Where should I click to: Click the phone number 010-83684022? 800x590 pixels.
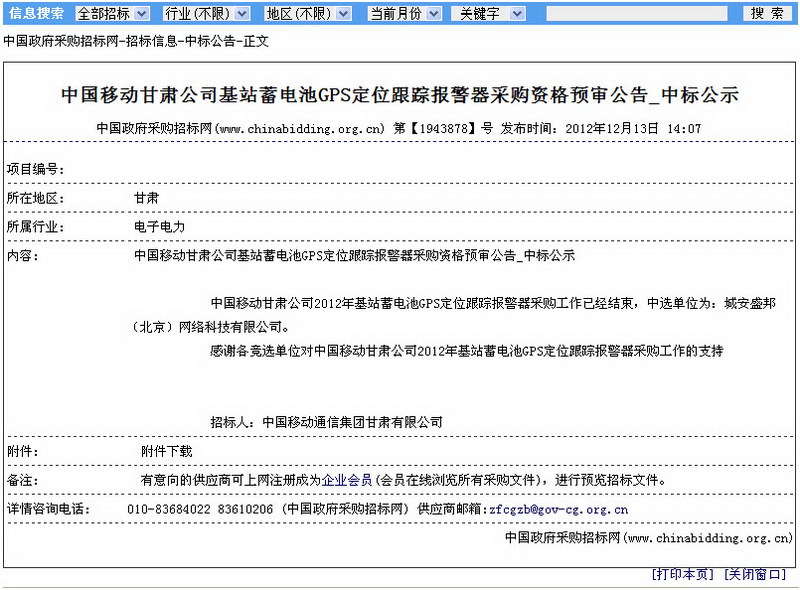[x=169, y=509]
